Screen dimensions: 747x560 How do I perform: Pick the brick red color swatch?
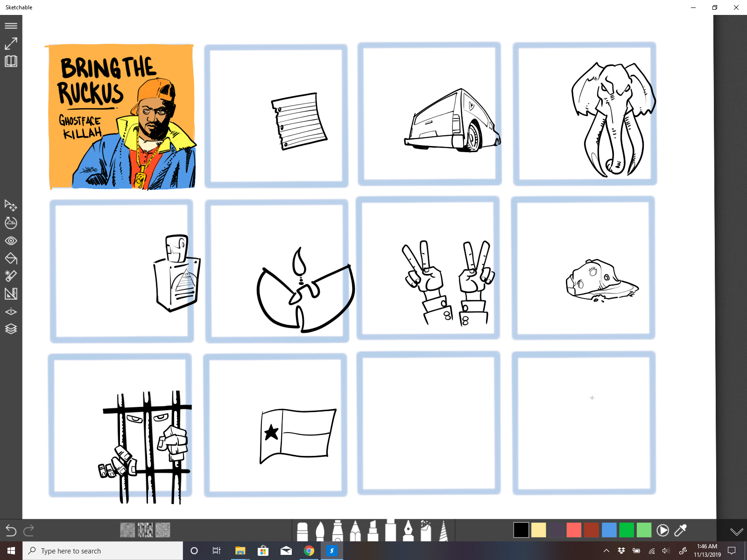(592, 530)
